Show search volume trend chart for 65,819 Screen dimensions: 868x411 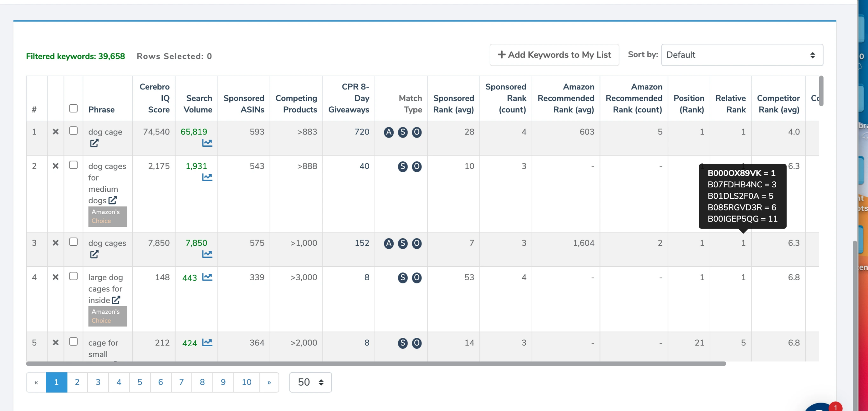[207, 143]
